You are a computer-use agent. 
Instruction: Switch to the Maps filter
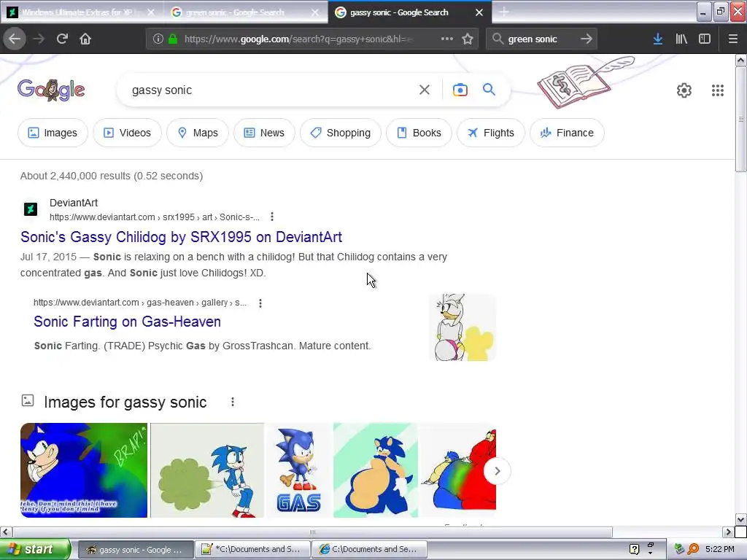pyautogui.click(x=198, y=133)
